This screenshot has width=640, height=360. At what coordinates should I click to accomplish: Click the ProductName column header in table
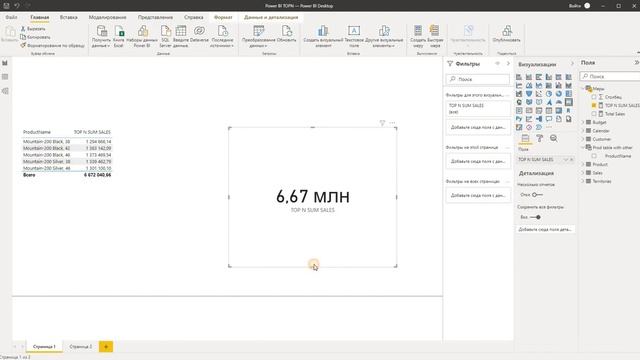tap(37, 132)
